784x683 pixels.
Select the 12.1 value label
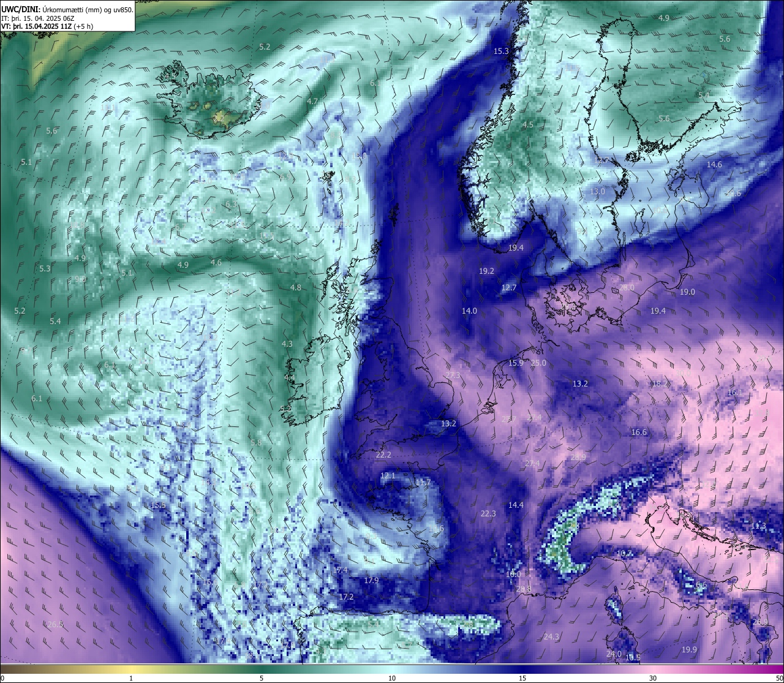[388, 476]
